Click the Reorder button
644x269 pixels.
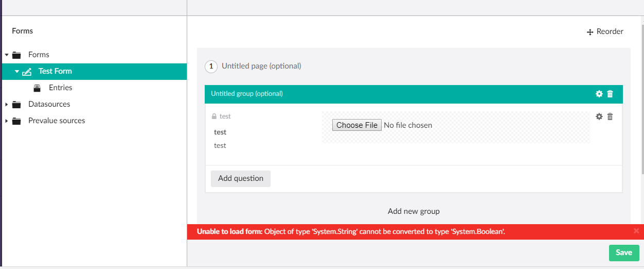coord(605,32)
